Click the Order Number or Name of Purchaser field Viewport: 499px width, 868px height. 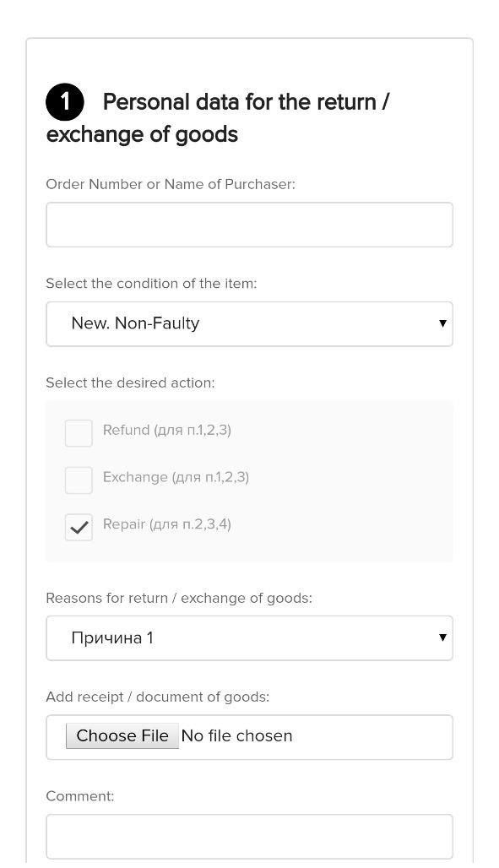249,225
